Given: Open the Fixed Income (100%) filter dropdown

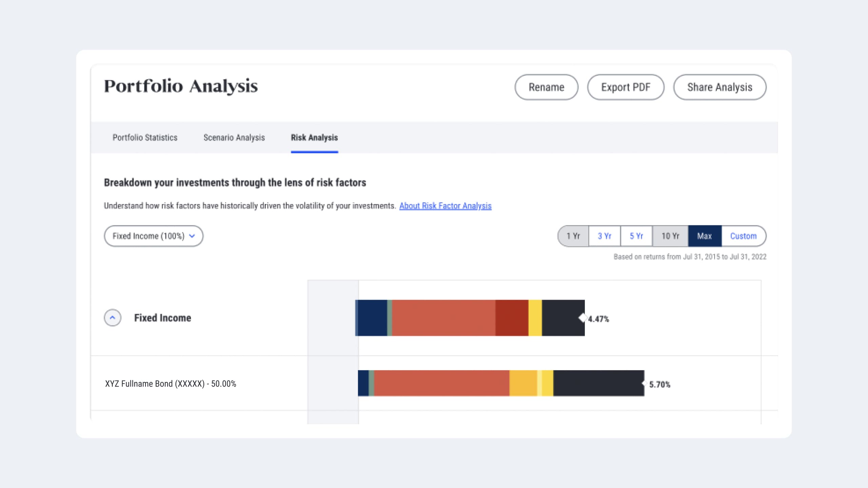Looking at the screenshot, I should 153,236.
